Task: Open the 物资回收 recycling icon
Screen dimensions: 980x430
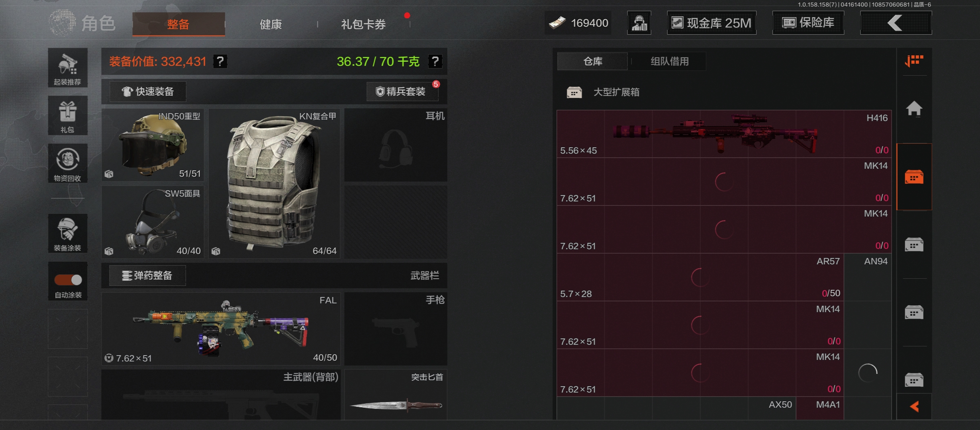Action: 68,163
